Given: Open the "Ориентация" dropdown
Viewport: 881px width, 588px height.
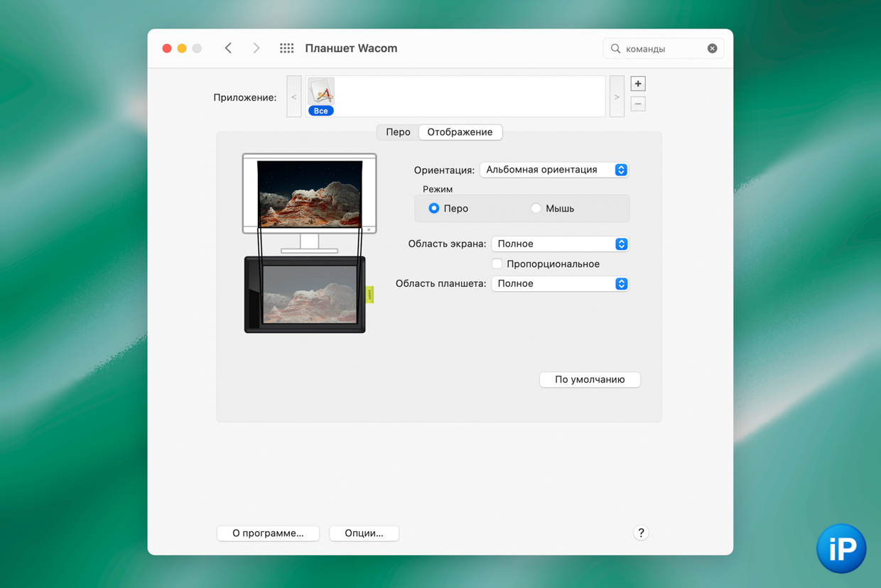Looking at the screenshot, I should pos(553,170).
